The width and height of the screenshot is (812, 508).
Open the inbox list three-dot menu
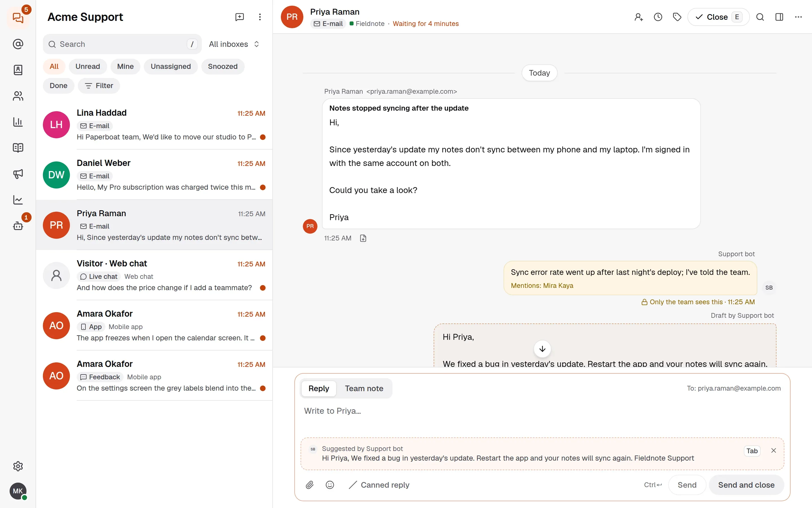(260, 17)
